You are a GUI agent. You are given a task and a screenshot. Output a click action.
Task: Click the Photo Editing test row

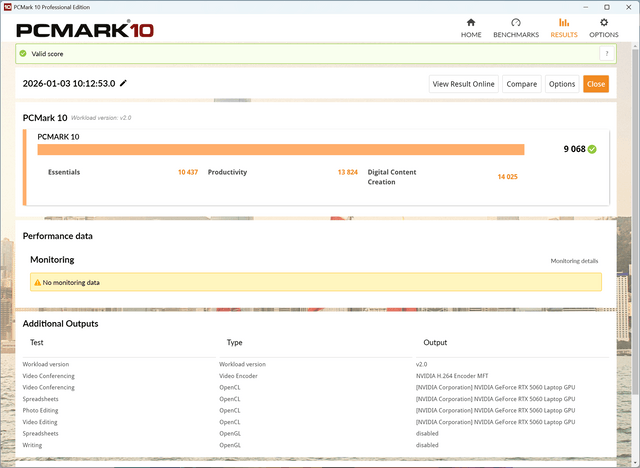(40, 410)
